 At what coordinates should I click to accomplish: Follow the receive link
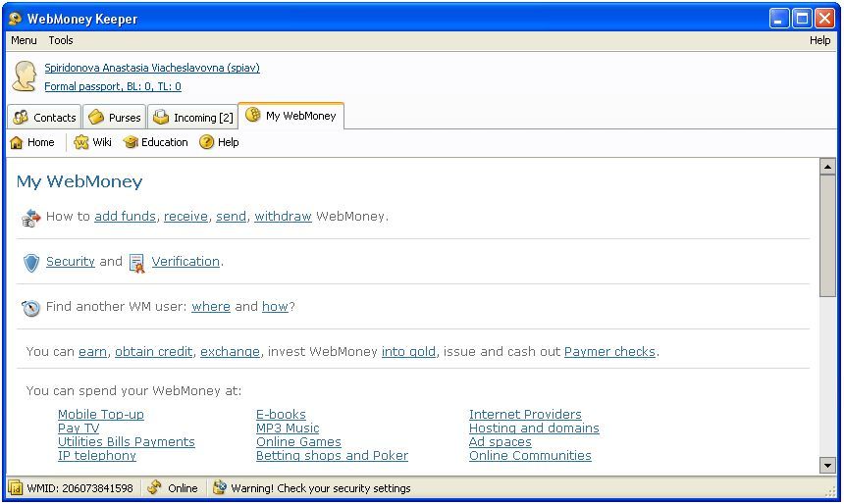tap(185, 217)
